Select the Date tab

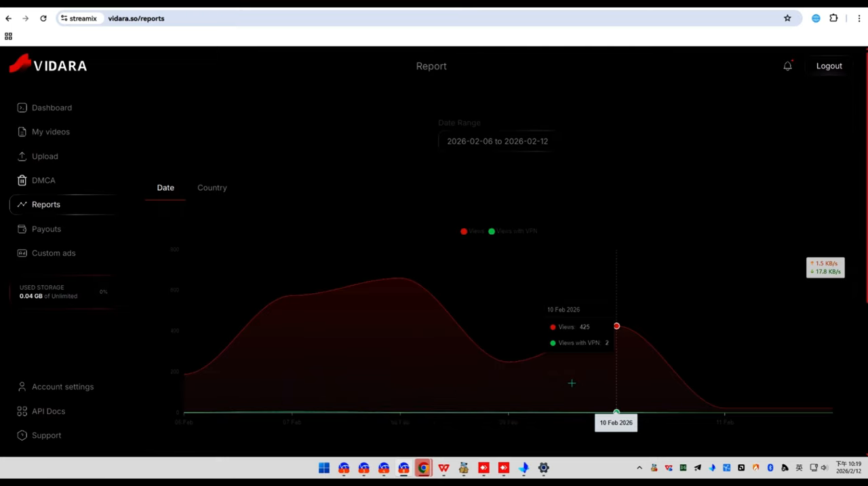pos(165,188)
